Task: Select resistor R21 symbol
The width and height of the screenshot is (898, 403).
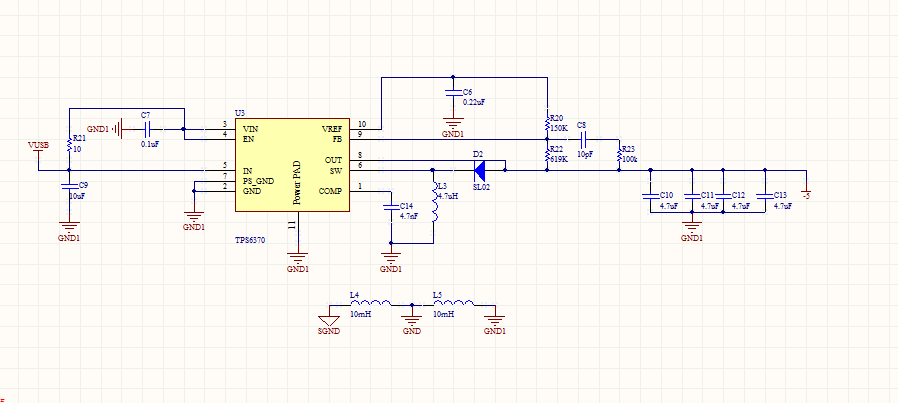Action: pos(69,147)
